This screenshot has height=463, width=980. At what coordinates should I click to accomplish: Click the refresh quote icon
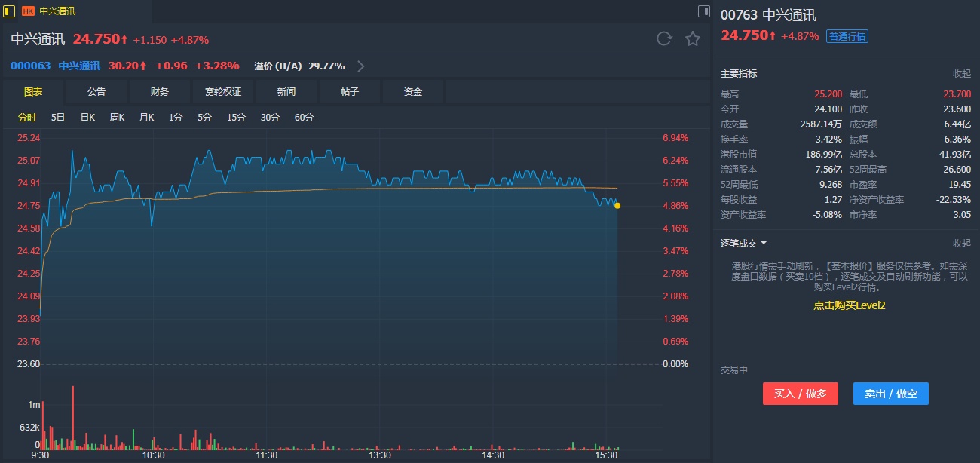664,39
